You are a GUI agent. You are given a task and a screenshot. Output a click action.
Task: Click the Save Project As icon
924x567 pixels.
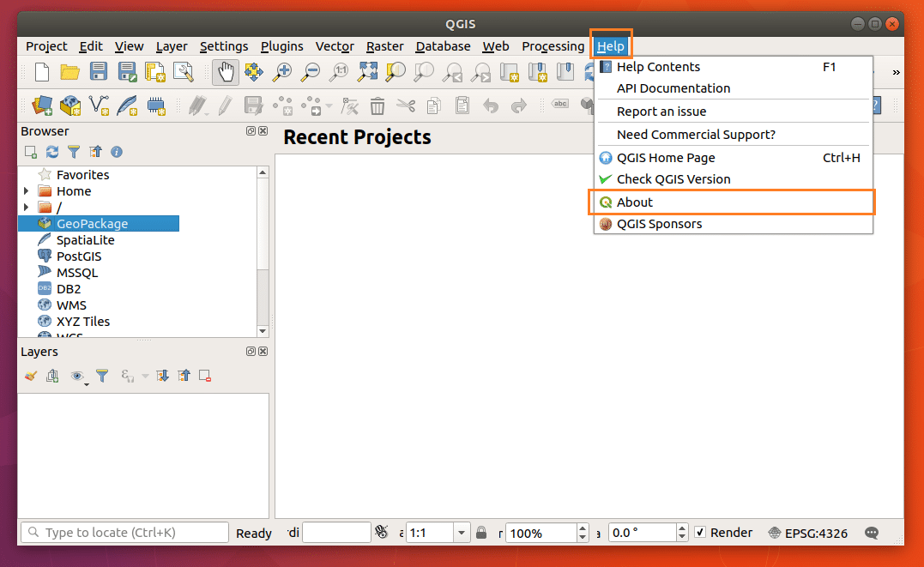click(127, 72)
